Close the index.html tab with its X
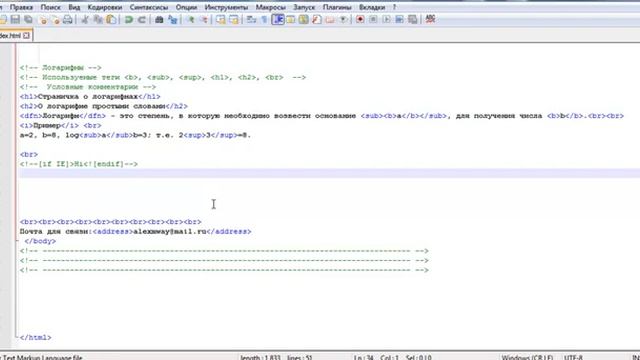The image size is (640, 360). pyautogui.click(x=27, y=36)
